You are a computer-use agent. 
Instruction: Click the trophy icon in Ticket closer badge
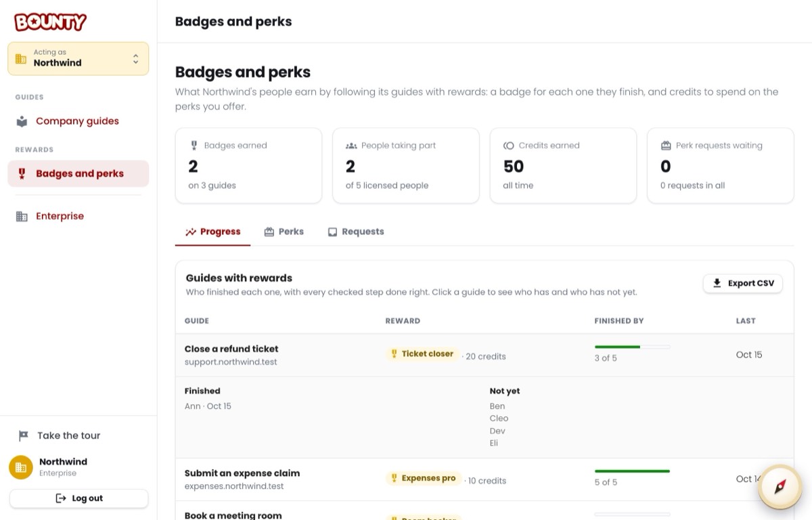coord(394,354)
